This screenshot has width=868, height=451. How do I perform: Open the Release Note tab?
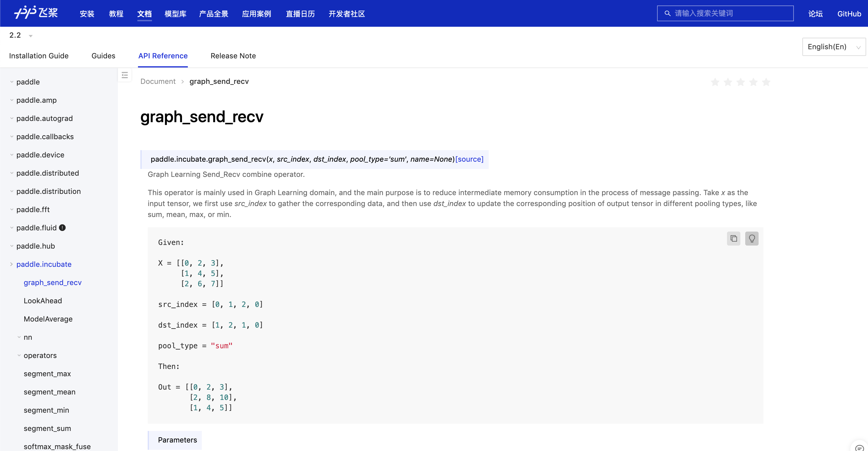pos(233,56)
